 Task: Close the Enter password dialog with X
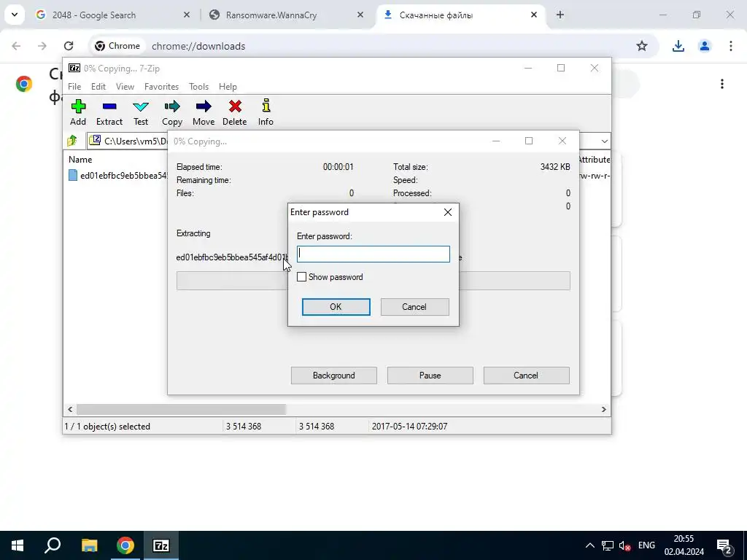[448, 212]
